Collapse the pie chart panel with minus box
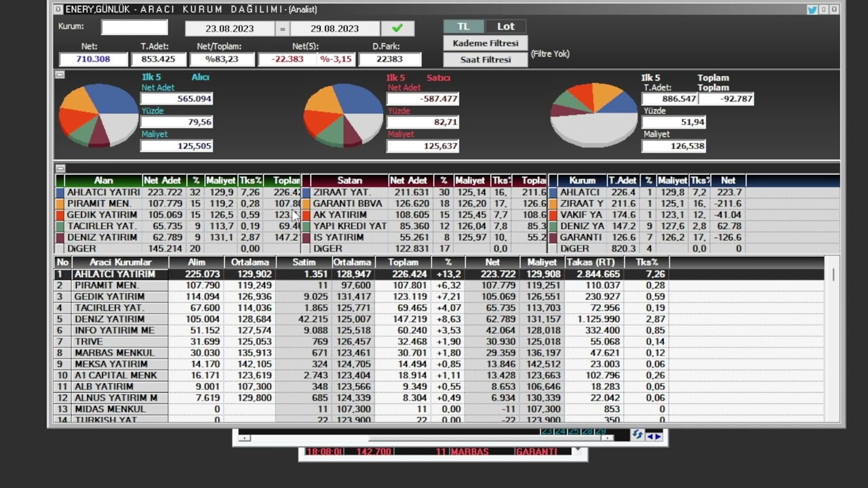The width and height of the screenshot is (868, 488). click(60, 75)
